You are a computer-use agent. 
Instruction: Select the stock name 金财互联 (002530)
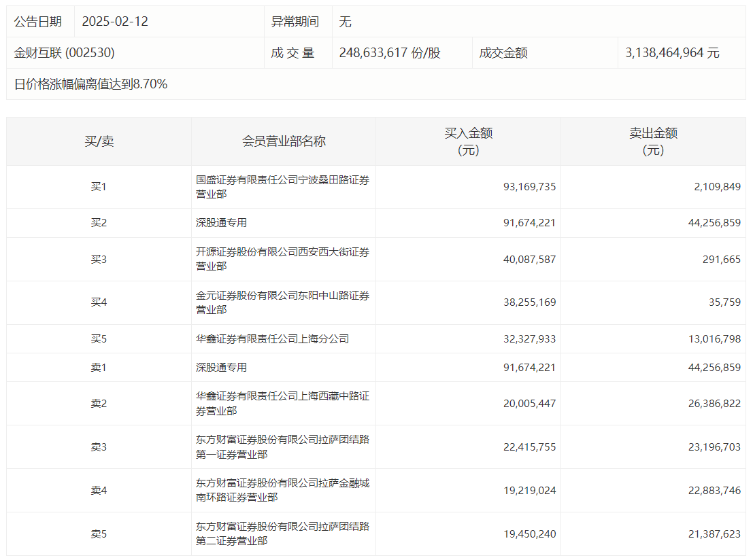(x=65, y=53)
